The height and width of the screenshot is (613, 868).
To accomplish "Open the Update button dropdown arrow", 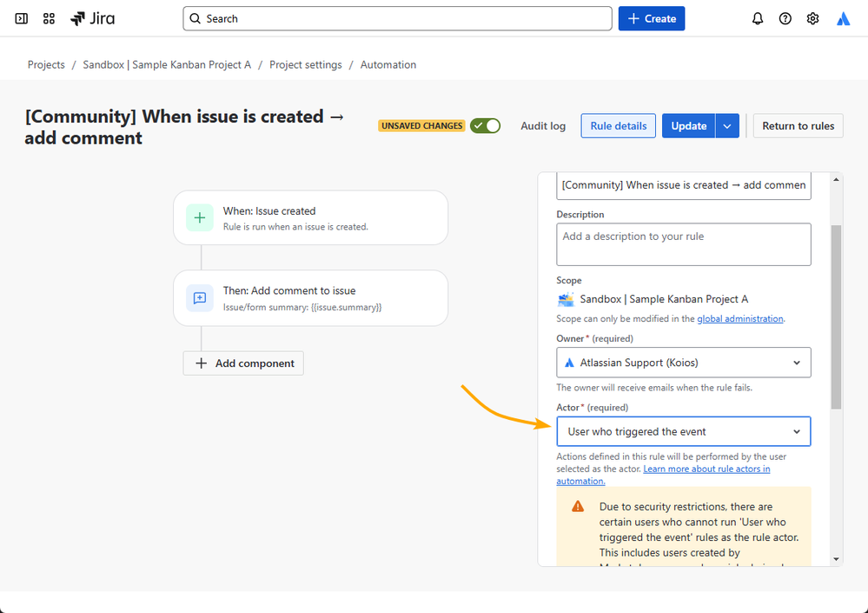I will tap(727, 126).
